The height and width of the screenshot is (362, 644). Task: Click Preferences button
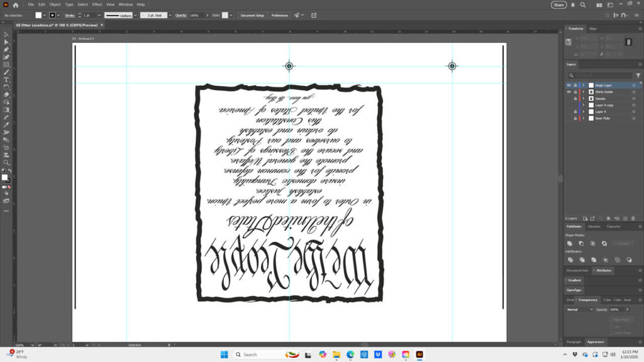280,15
